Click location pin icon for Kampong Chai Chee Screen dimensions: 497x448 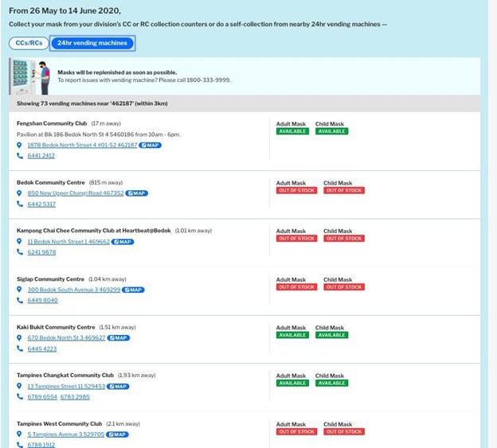(19, 241)
